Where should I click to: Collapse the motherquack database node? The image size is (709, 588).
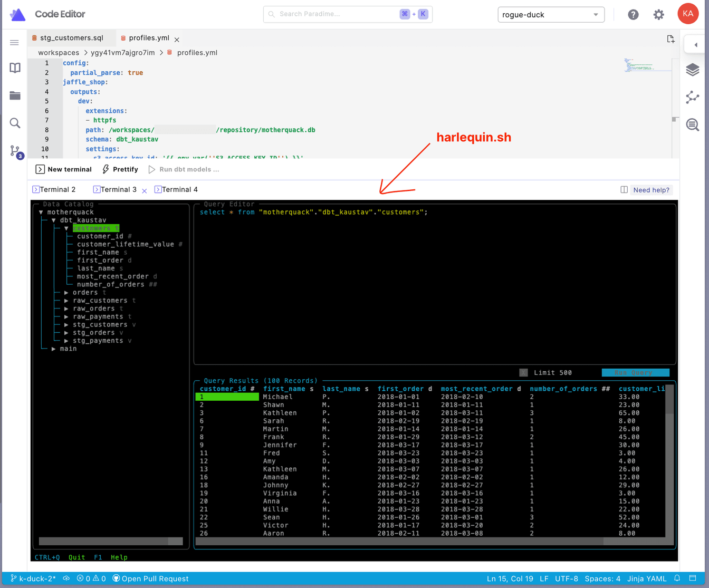(41, 212)
